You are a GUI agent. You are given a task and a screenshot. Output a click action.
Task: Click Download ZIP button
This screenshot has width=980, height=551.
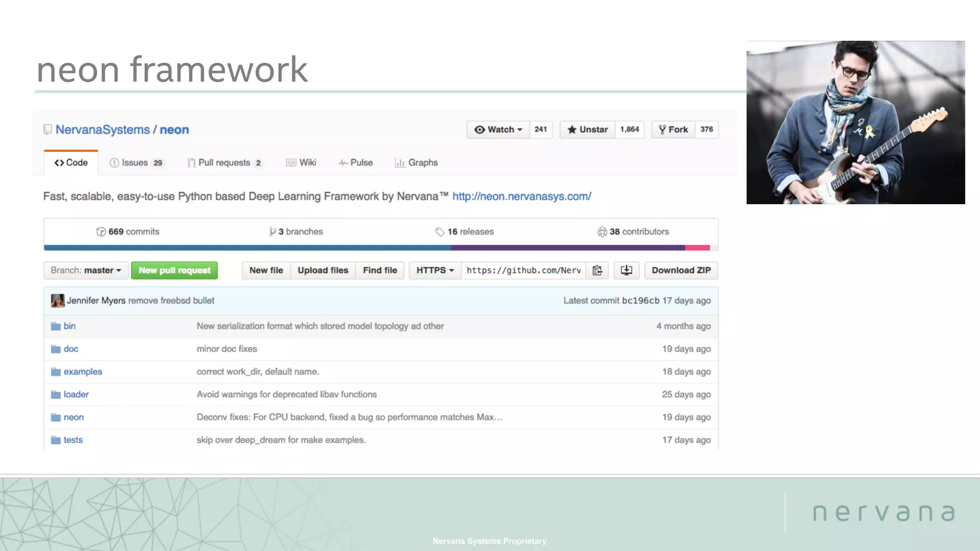[681, 270]
